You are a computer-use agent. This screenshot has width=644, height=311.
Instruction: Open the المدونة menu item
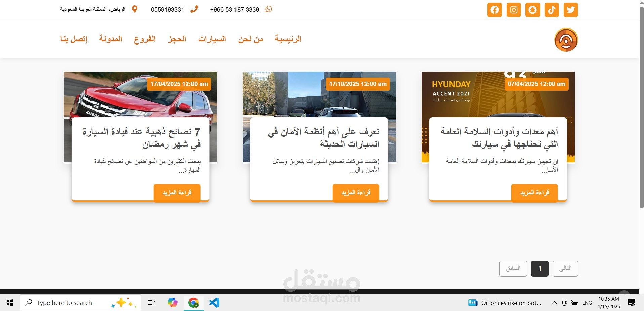pyautogui.click(x=111, y=39)
